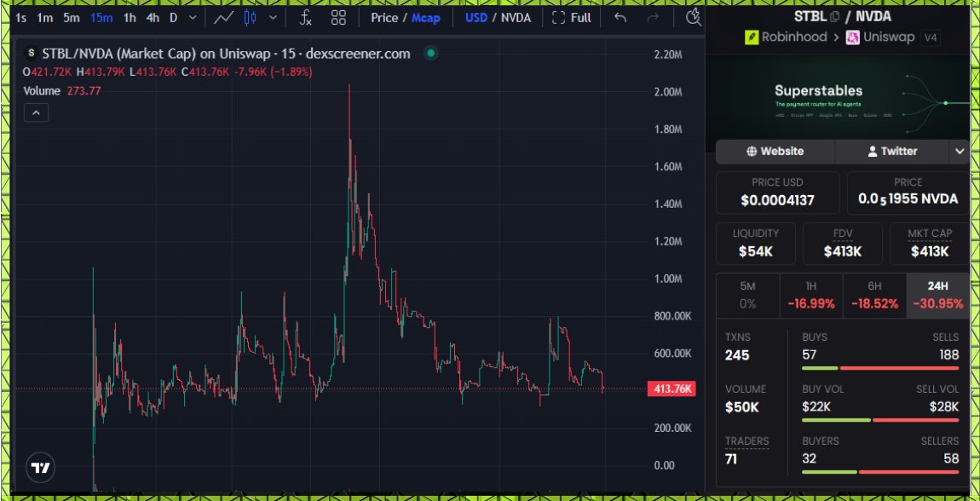Viewport: 980px width, 501px height.
Task: Click the STBL token icon in chart legend
Action: (30, 54)
